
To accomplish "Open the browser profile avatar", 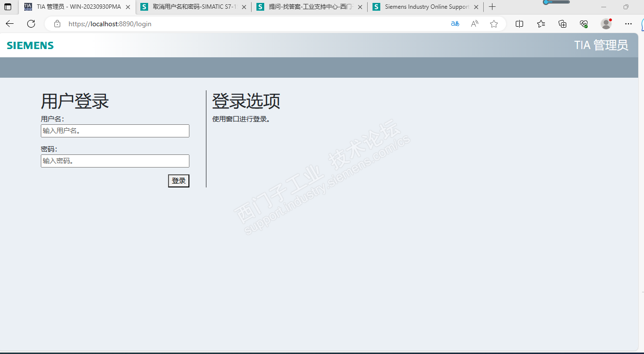I will pos(606,24).
